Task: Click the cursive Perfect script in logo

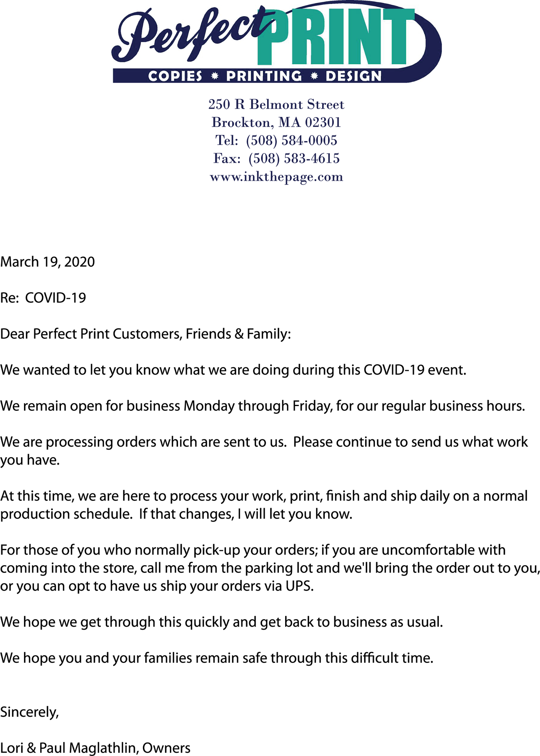Action: pos(192,35)
